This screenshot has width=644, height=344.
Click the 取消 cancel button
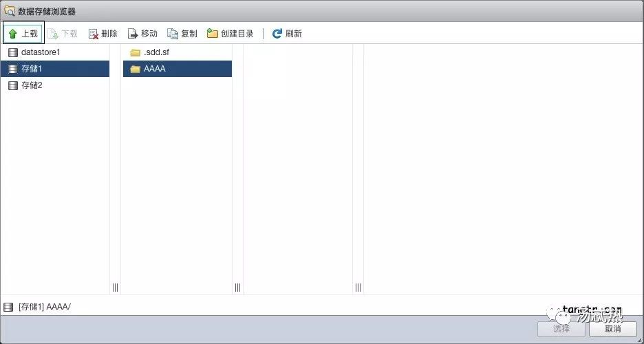click(613, 328)
